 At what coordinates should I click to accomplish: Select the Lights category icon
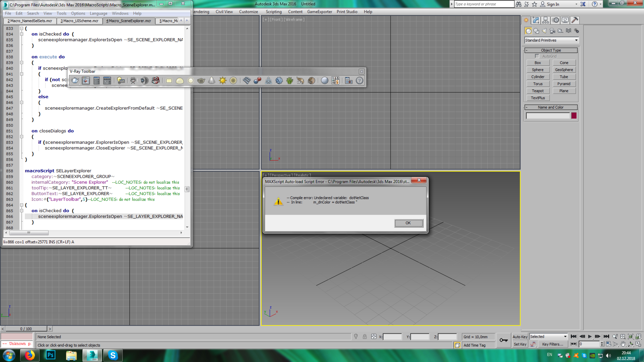point(544,31)
